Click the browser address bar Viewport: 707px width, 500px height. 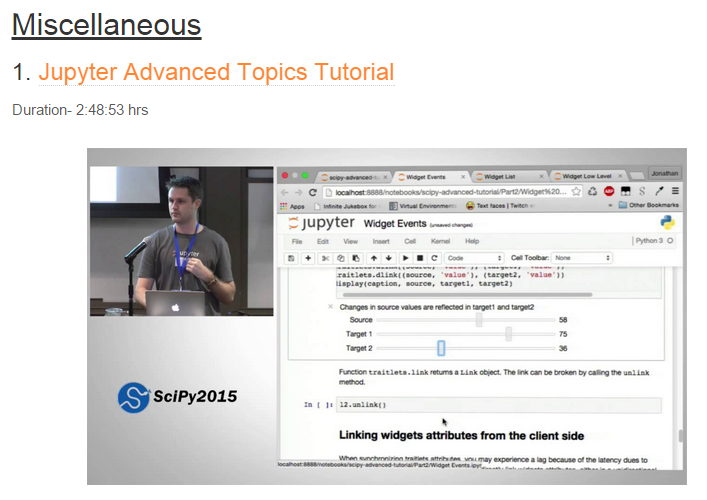click(x=453, y=192)
